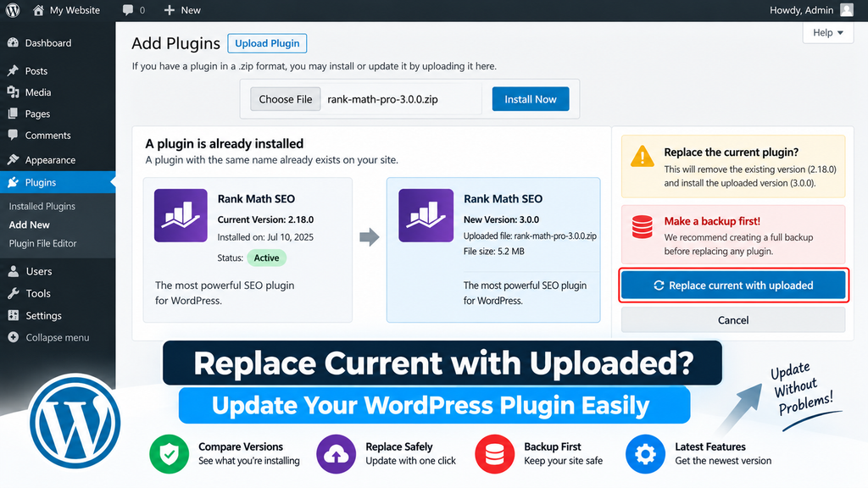The image size is (868, 488).
Task: Click green shield Compare Versions icon
Action: point(169,454)
